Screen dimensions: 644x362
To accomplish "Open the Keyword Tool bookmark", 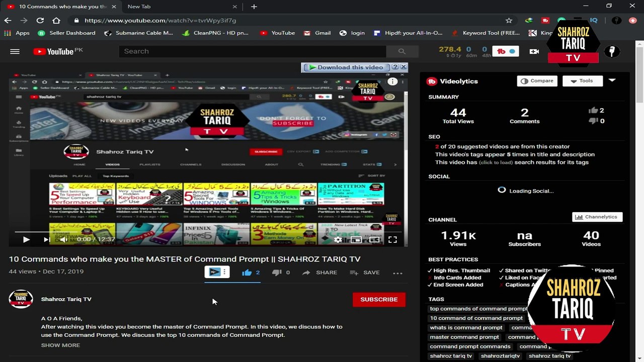I will tap(486, 33).
